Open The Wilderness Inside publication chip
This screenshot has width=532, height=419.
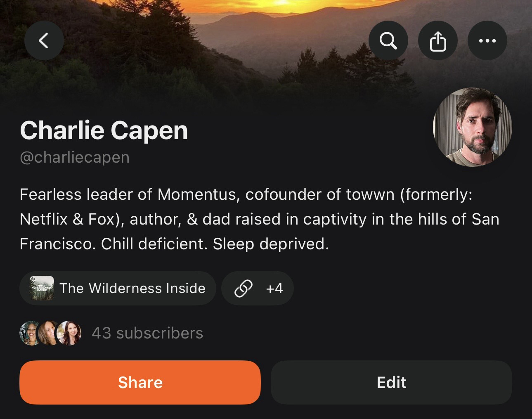point(118,288)
